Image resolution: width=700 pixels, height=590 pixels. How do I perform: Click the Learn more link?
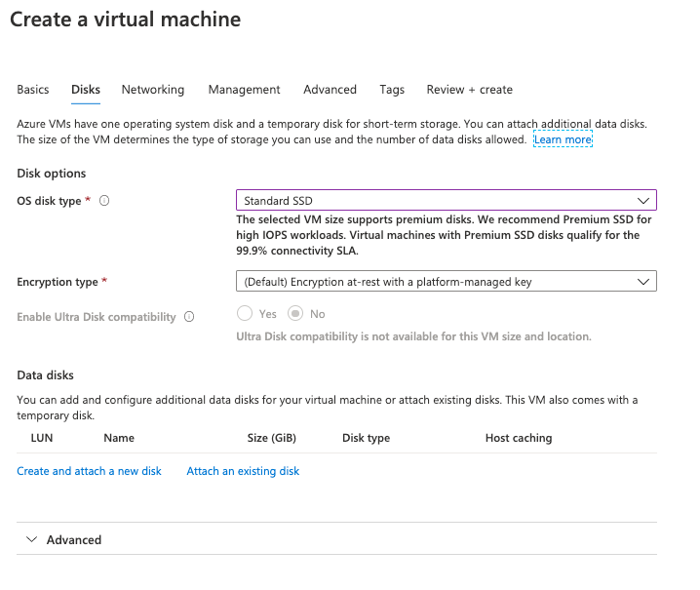coord(563,139)
